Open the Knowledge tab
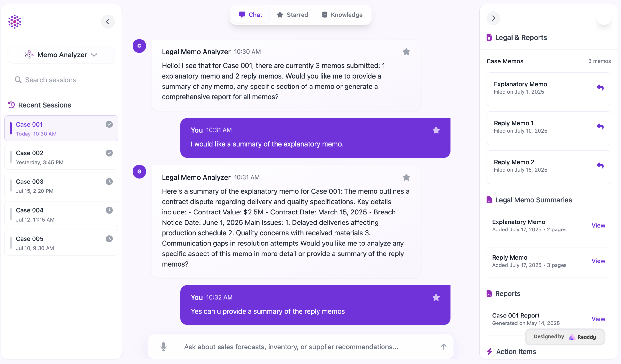Image resolution: width=621 pixels, height=364 pixels. pos(342,15)
